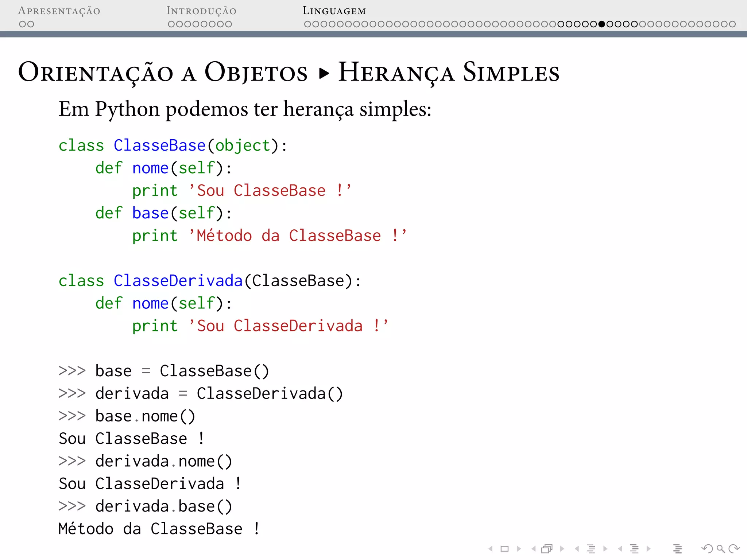Click the presentation outline icon before undo arrow
Screen dimensions: 747x560
coord(677,548)
